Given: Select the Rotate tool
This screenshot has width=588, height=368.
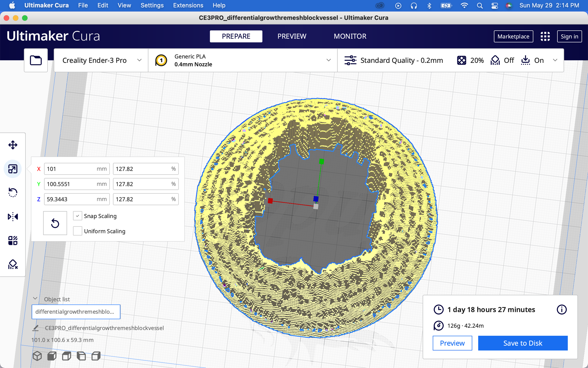Looking at the screenshot, I should point(13,192).
